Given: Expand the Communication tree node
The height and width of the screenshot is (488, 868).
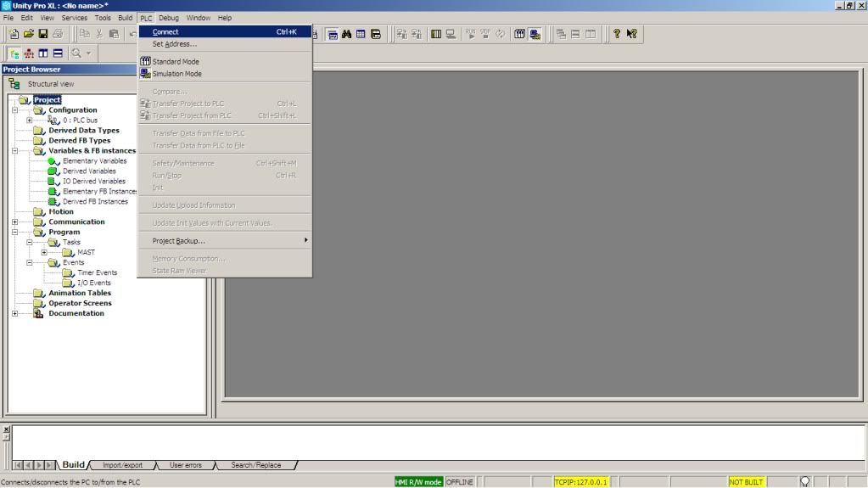Looking at the screenshot, I should pos(15,222).
